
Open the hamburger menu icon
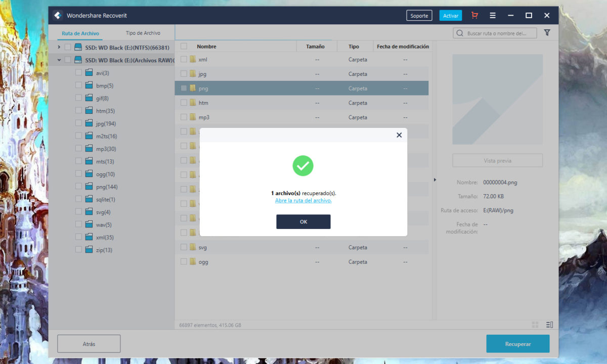coord(493,16)
